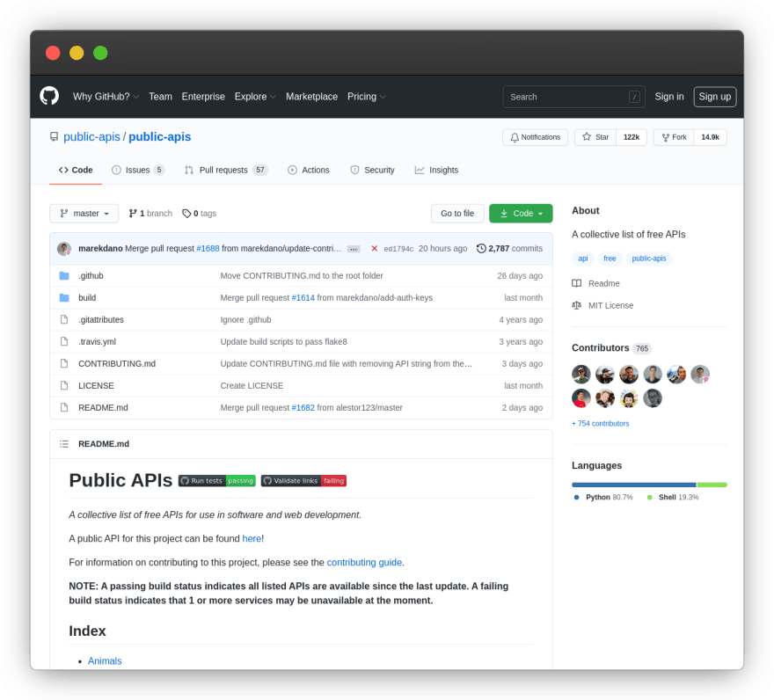Open the green Code download dropdown

click(x=521, y=214)
